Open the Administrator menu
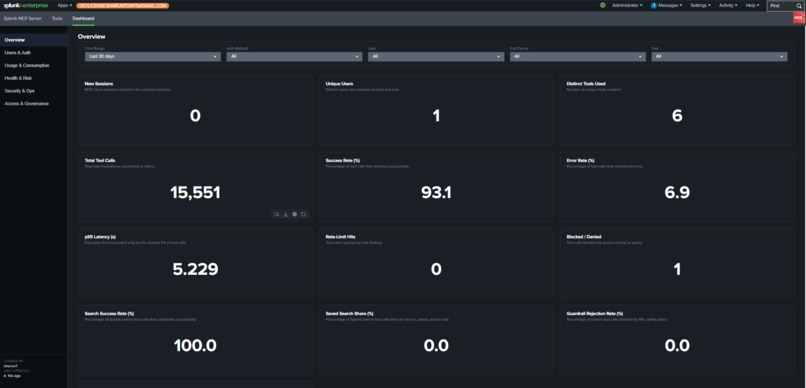The width and height of the screenshot is (806, 388). pos(627,5)
